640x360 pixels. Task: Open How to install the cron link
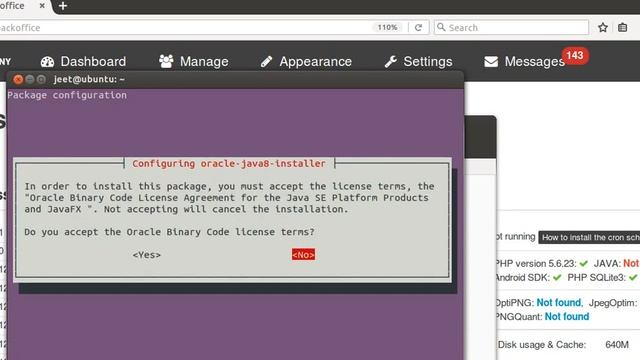[589, 238]
